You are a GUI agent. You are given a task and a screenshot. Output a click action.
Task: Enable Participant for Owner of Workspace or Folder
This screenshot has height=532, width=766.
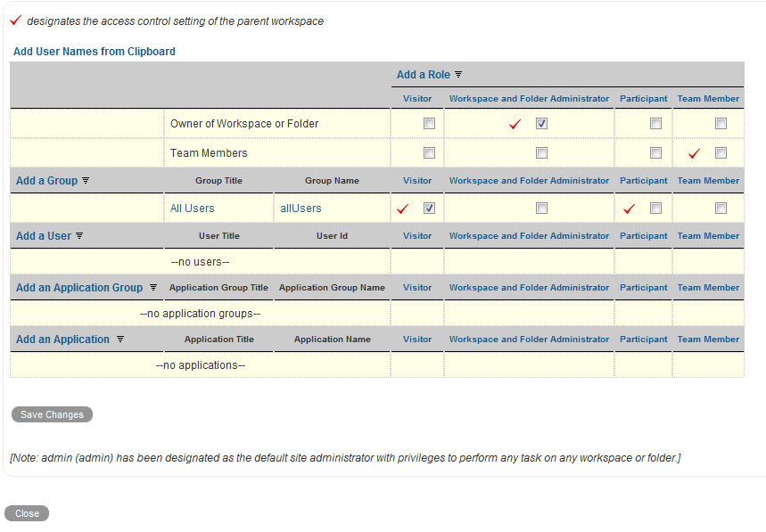(x=655, y=124)
